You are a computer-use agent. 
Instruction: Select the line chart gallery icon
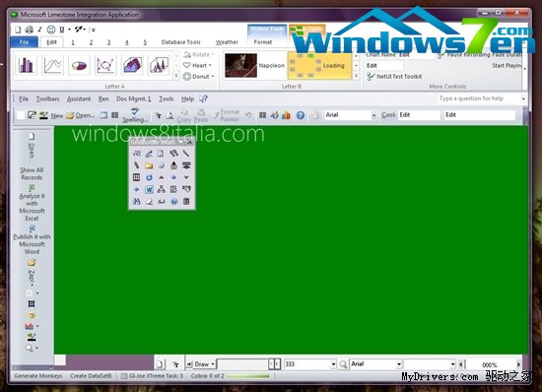click(x=53, y=65)
